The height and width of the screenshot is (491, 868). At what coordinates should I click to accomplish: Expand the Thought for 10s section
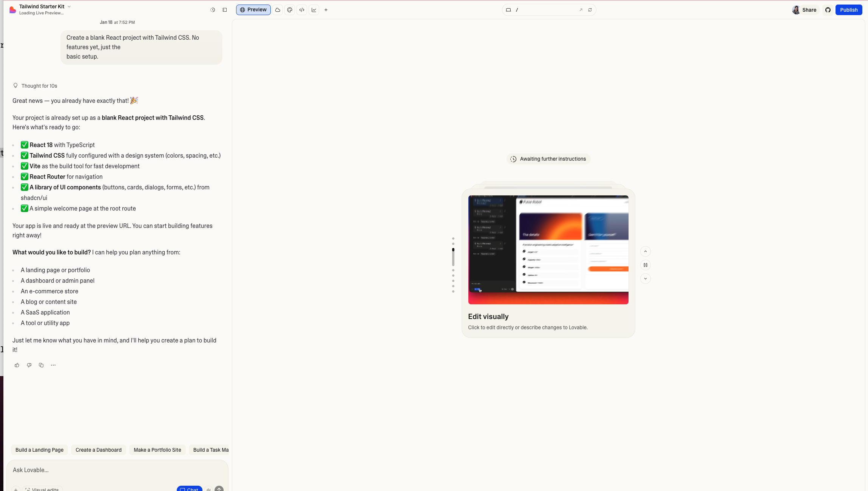coord(35,86)
